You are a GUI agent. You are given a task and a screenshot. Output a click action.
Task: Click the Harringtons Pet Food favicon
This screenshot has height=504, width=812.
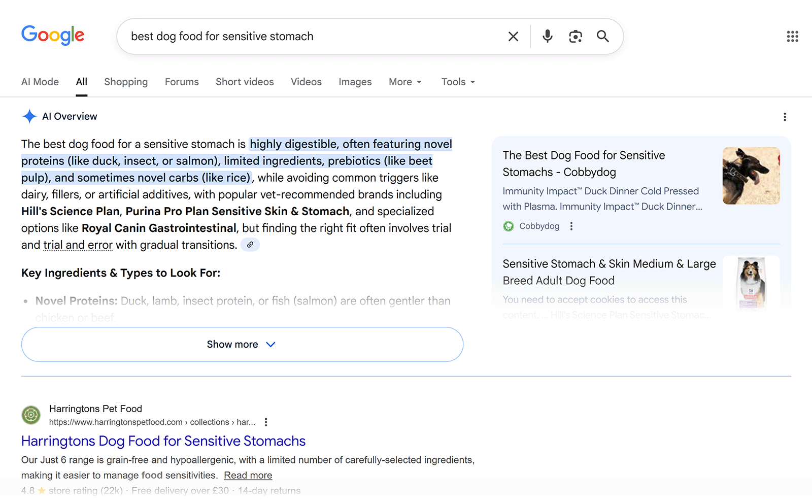pyautogui.click(x=31, y=415)
